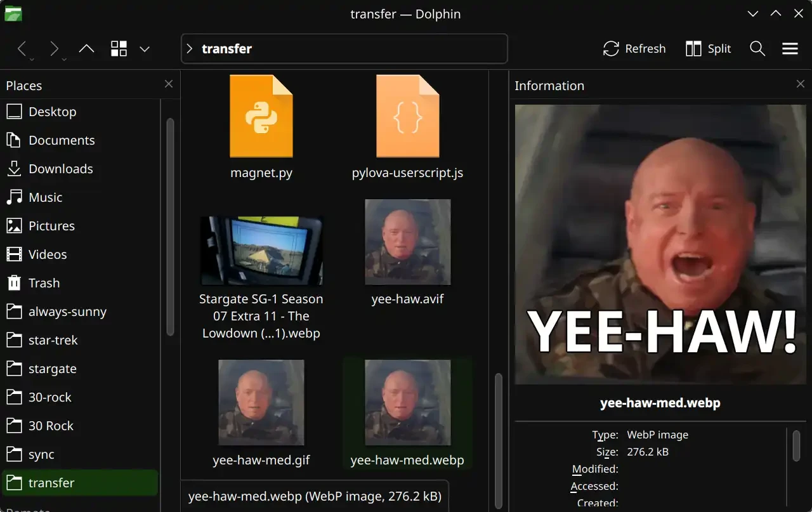The image size is (812, 512).
Task: Maximize the Dolphin window
Action: point(776,13)
